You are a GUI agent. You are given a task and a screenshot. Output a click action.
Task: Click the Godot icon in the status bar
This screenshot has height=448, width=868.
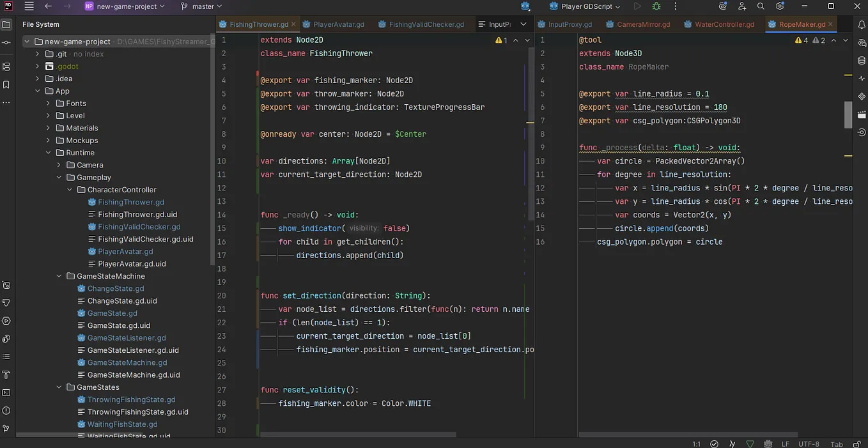coord(768,443)
